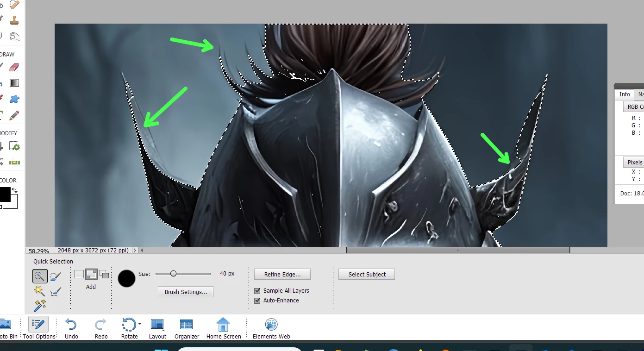Select the Spot Healing Brush tool
This screenshot has width=644, height=351.
point(14,5)
